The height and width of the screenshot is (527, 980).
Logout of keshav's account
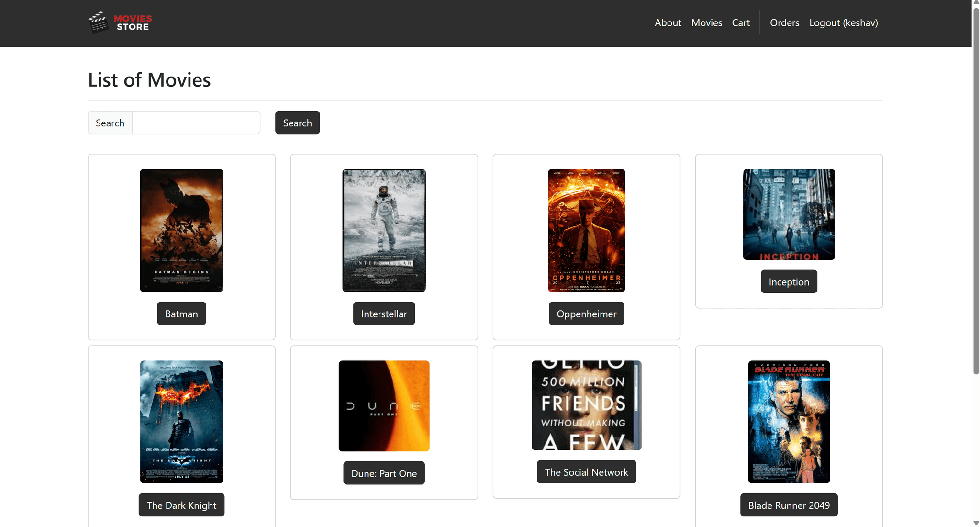(x=843, y=22)
